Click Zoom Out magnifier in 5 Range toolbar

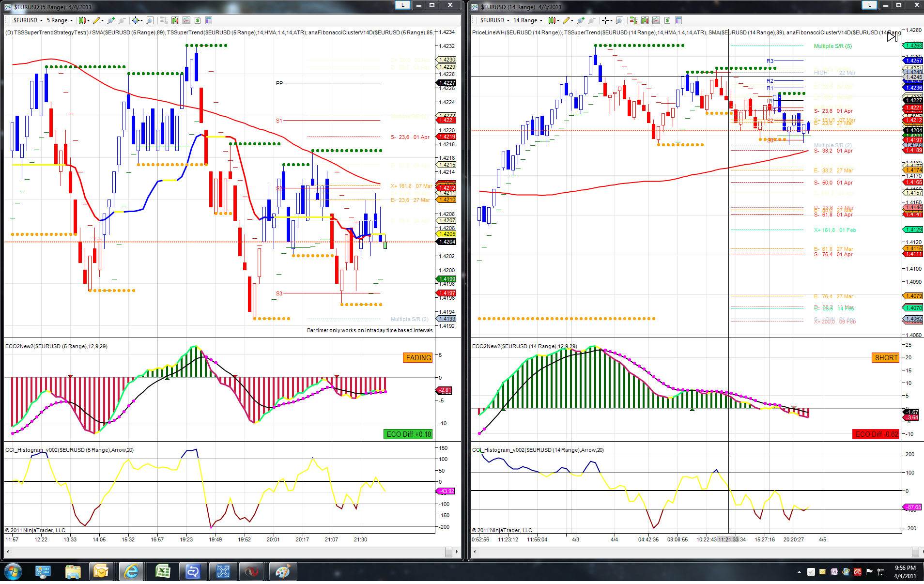tap(122, 20)
